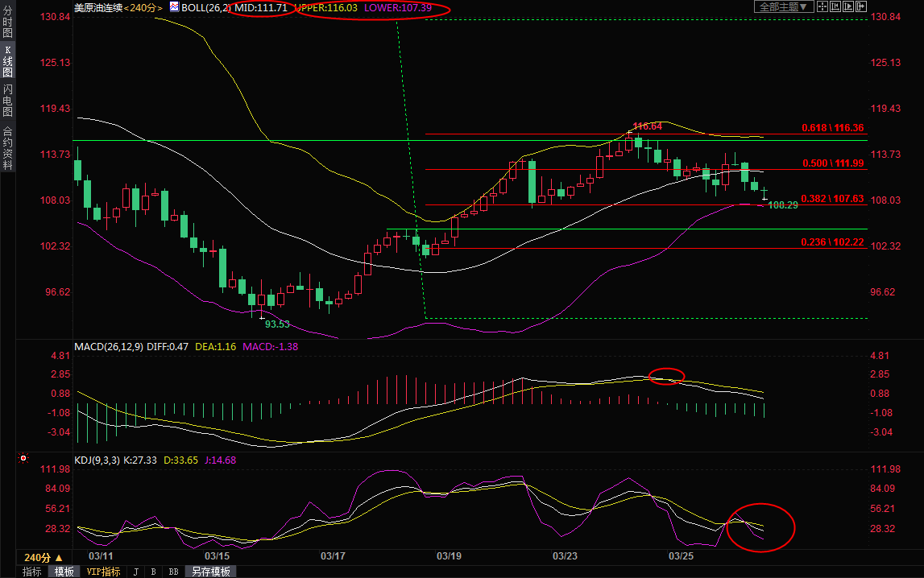The image size is (924, 578).
Task: Click the red sun signal icon
Action: pyautogui.click(x=23, y=459)
